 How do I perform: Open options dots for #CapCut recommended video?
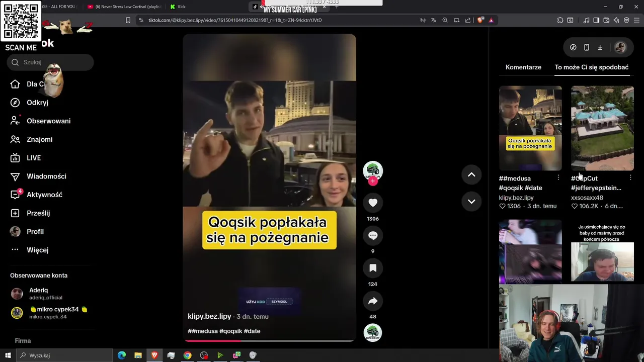[630, 177]
